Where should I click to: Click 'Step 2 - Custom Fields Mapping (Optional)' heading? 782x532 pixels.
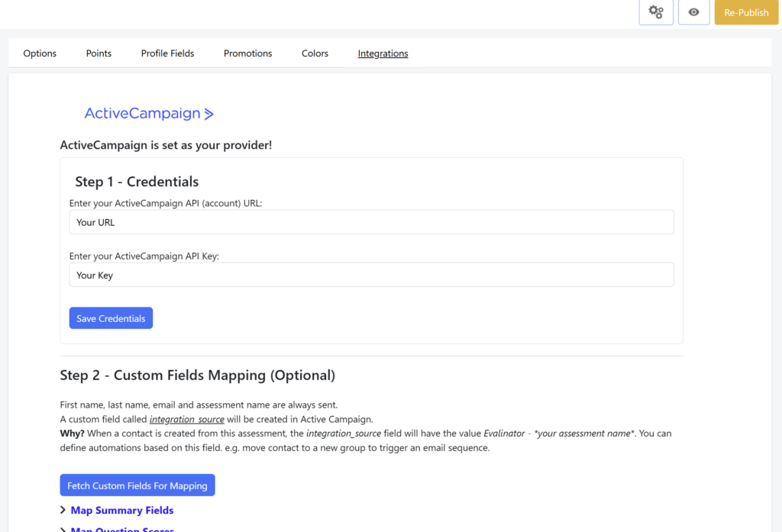[x=198, y=375]
